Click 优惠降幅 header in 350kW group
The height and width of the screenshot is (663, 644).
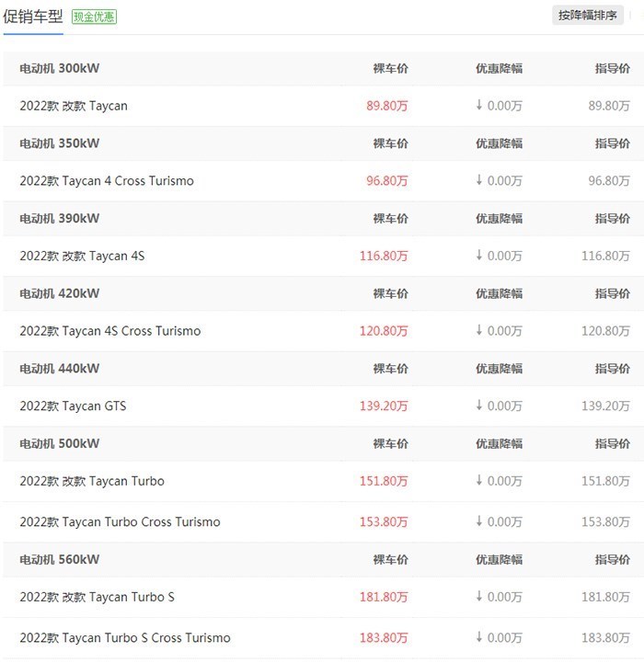(x=500, y=143)
